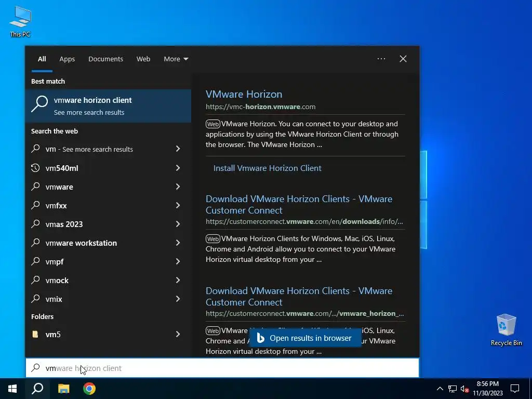
Task: Click the search options ellipsis icon
Action: click(x=381, y=59)
